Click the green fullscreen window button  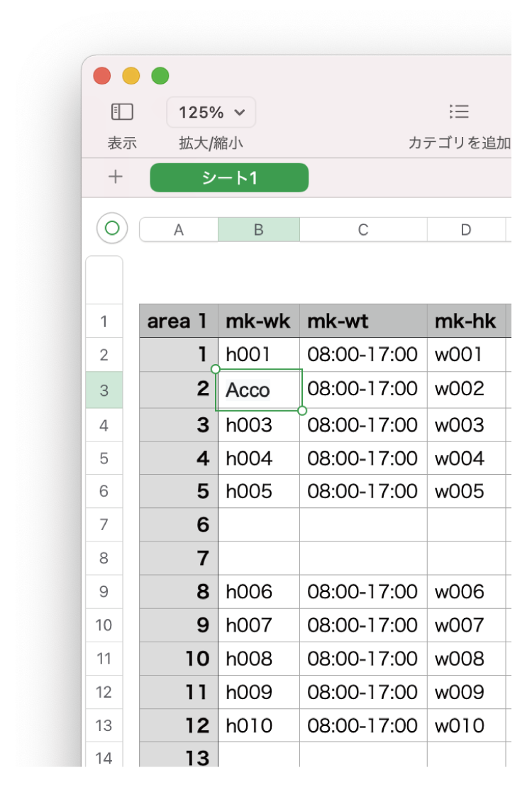(x=160, y=76)
